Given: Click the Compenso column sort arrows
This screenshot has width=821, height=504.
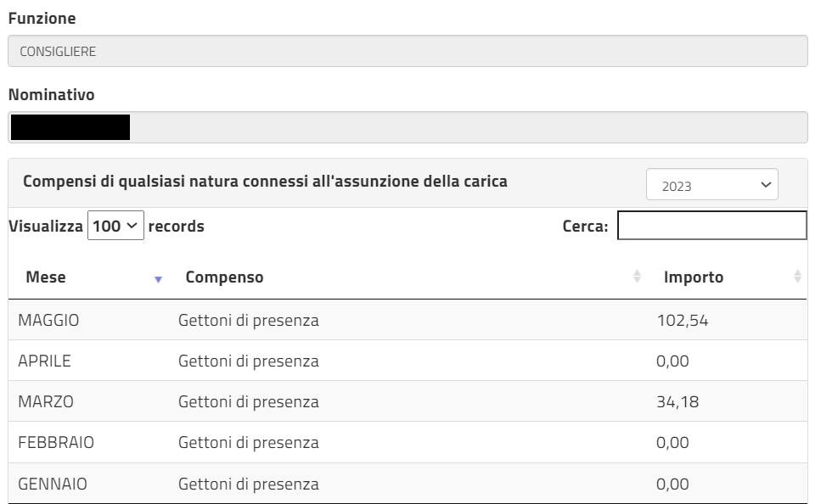Looking at the screenshot, I should tap(637, 277).
